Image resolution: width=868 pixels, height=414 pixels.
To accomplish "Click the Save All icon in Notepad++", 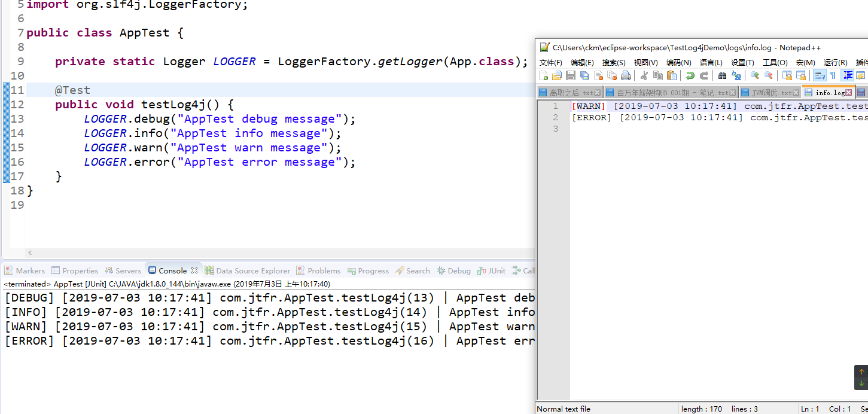I will 584,75.
